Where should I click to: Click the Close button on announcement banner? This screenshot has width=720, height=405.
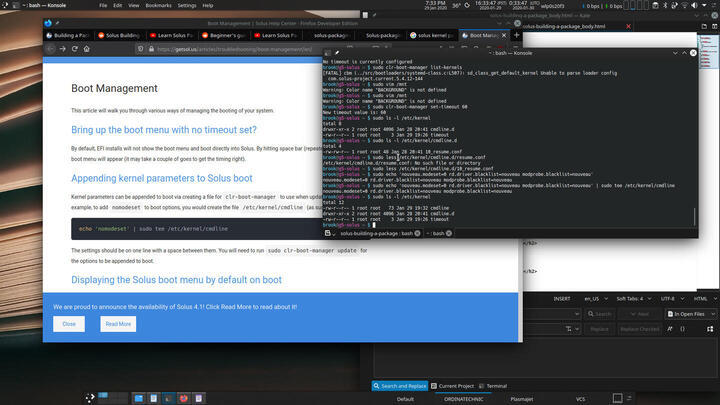point(69,324)
